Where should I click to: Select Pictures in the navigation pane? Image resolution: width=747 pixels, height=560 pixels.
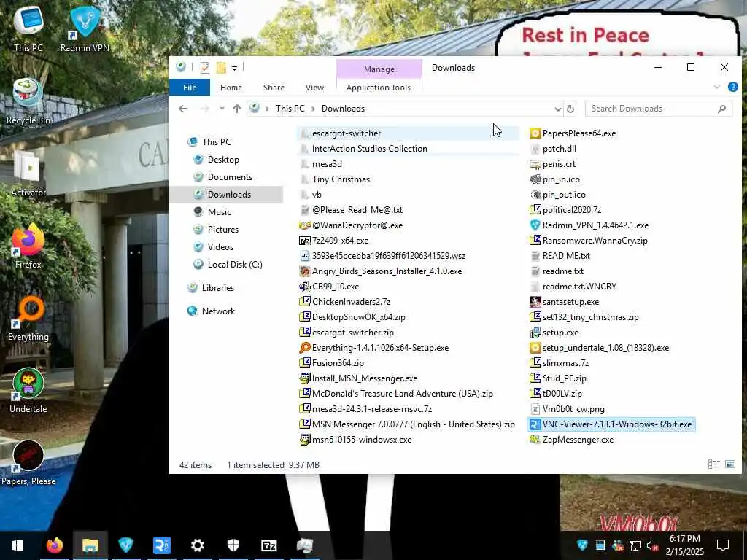coord(222,230)
